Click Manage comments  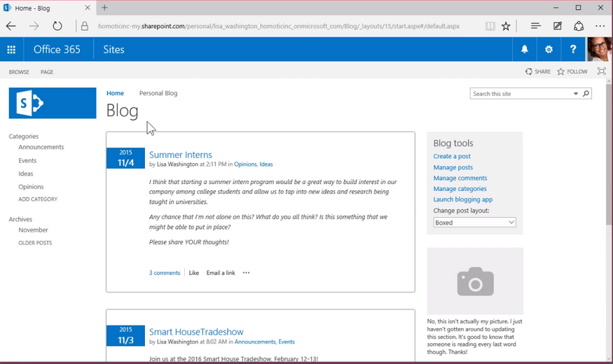460,178
